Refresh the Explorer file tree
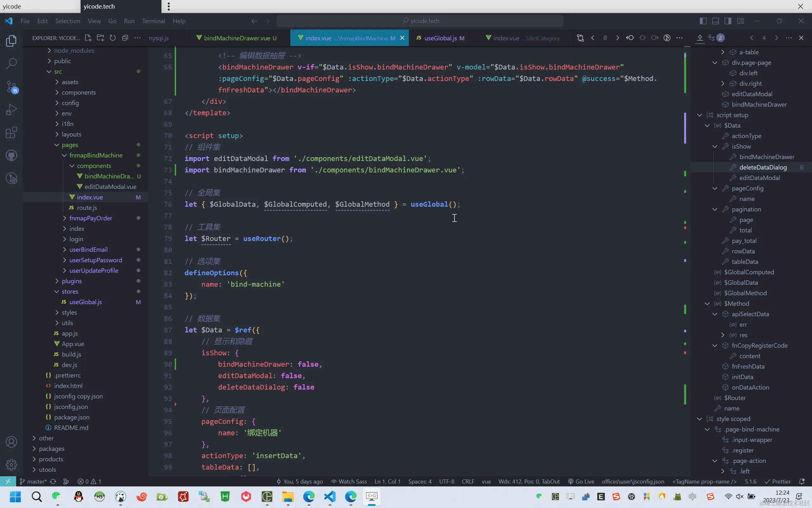The height and width of the screenshot is (508, 812). click(113, 38)
